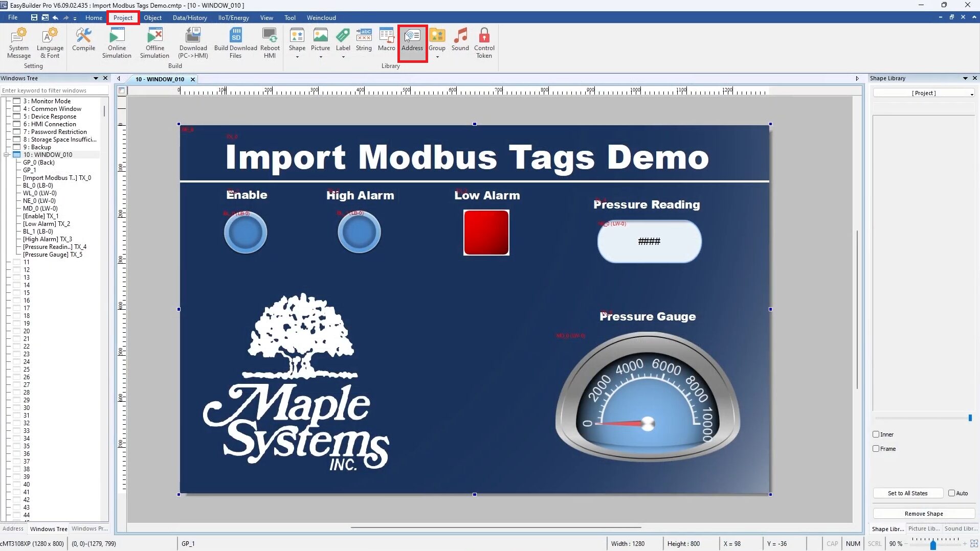Open the Sound library
The height and width of the screenshot is (551, 980).
click(460, 41)
